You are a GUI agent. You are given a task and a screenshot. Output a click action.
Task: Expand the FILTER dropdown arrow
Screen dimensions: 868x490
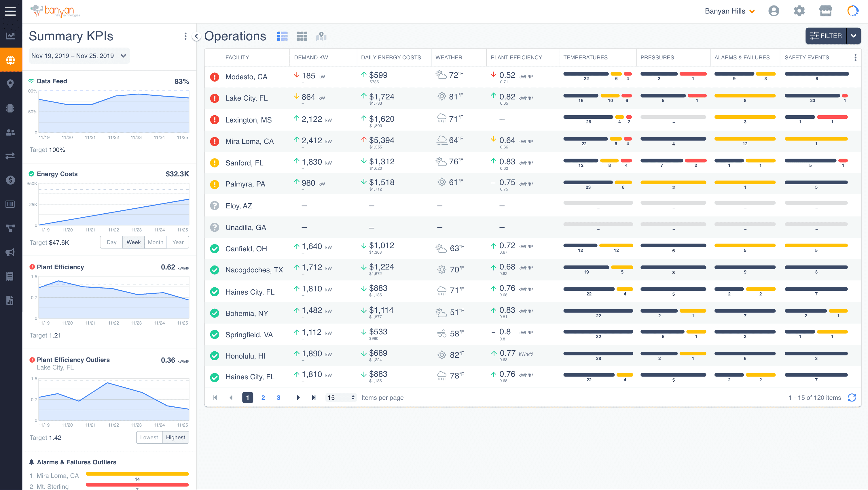point(854,36)
